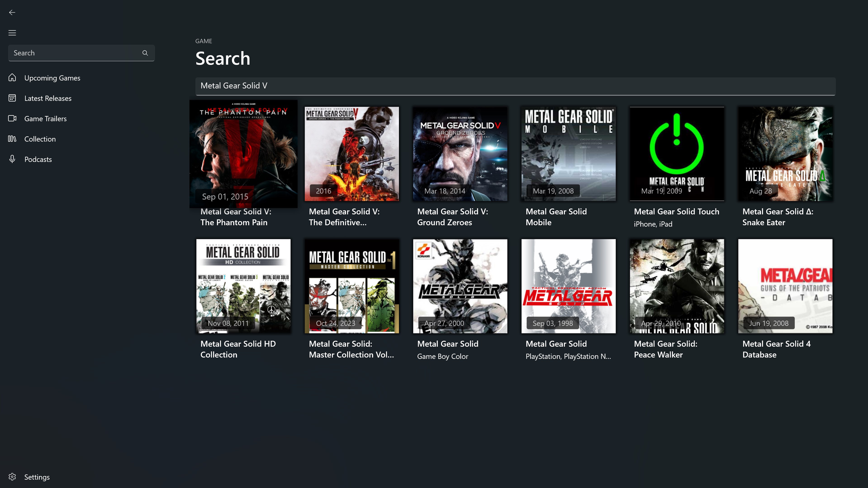Click the Podcasts microphone icon

(12, 159)
